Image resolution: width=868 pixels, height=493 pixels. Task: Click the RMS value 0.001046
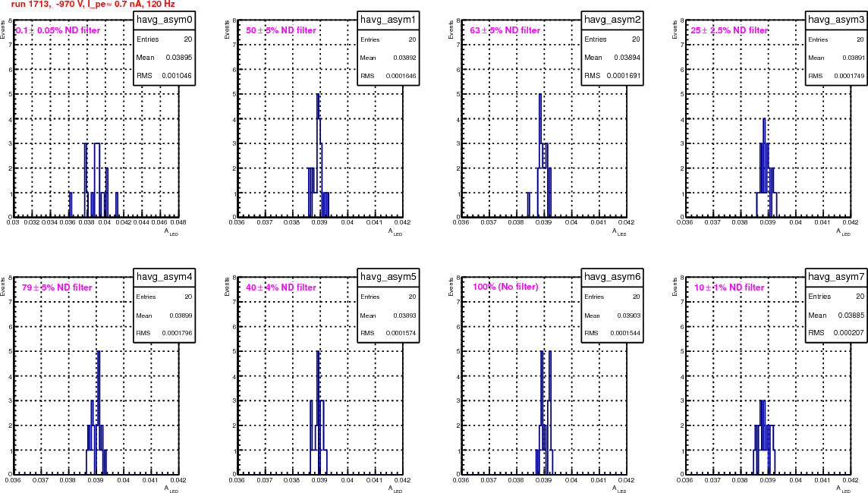tap(177, 76)
